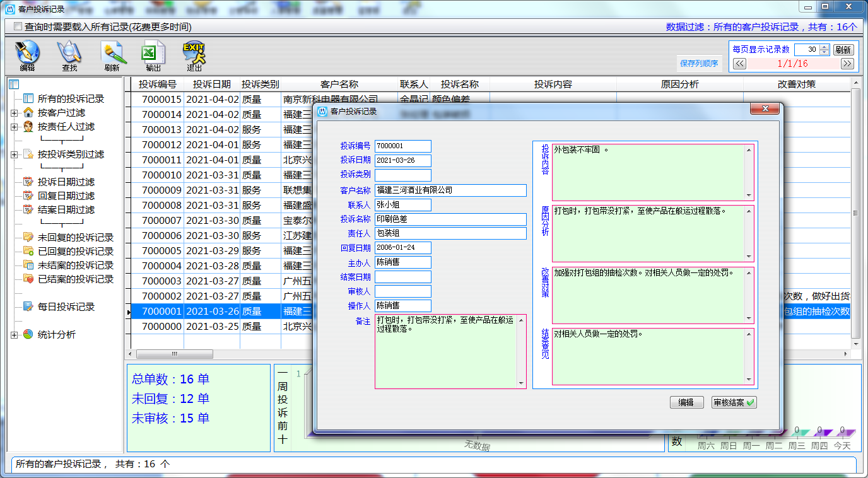
Task: Click the table vertical scrollbar
Action: [856, 214]
